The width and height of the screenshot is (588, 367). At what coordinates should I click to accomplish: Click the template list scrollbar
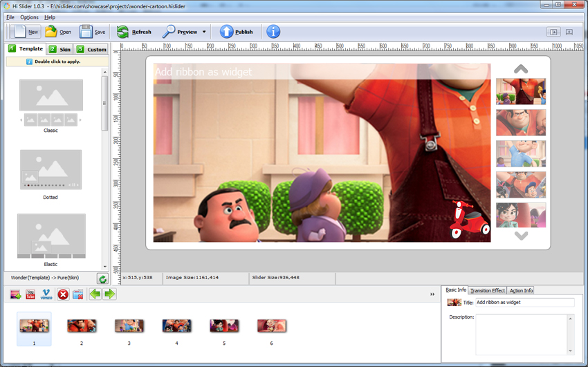104,104
